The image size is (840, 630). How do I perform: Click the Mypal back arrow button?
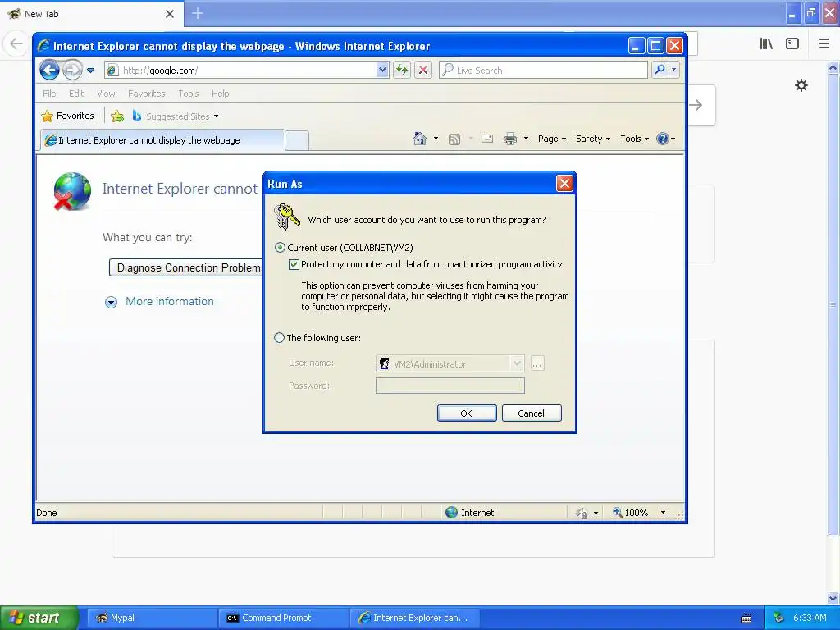click(x=16, y=43)
